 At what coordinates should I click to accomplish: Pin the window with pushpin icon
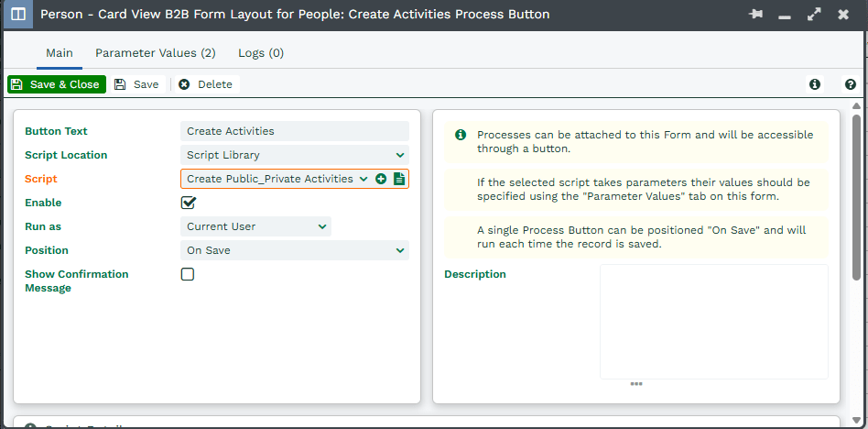pyautogui.click(x=755, y=15)
